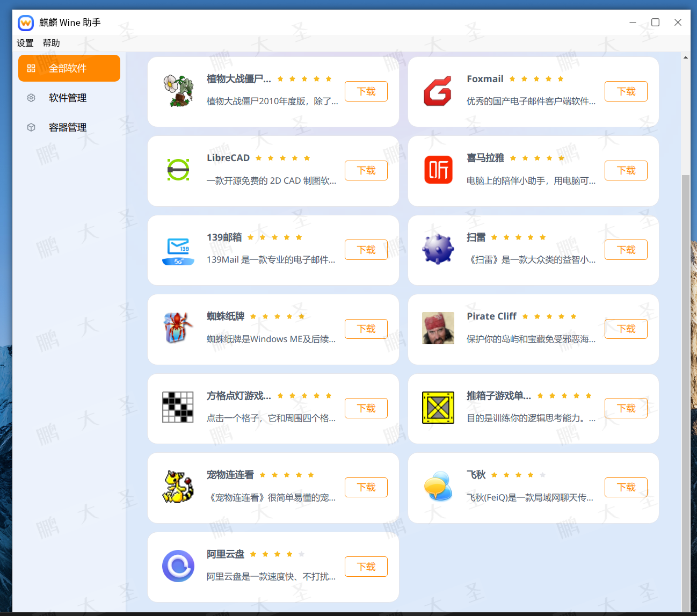The height and width of the screenshot is (616, 697).
Task: Switch to 容器管理 section
Action: tap(69, 127)
